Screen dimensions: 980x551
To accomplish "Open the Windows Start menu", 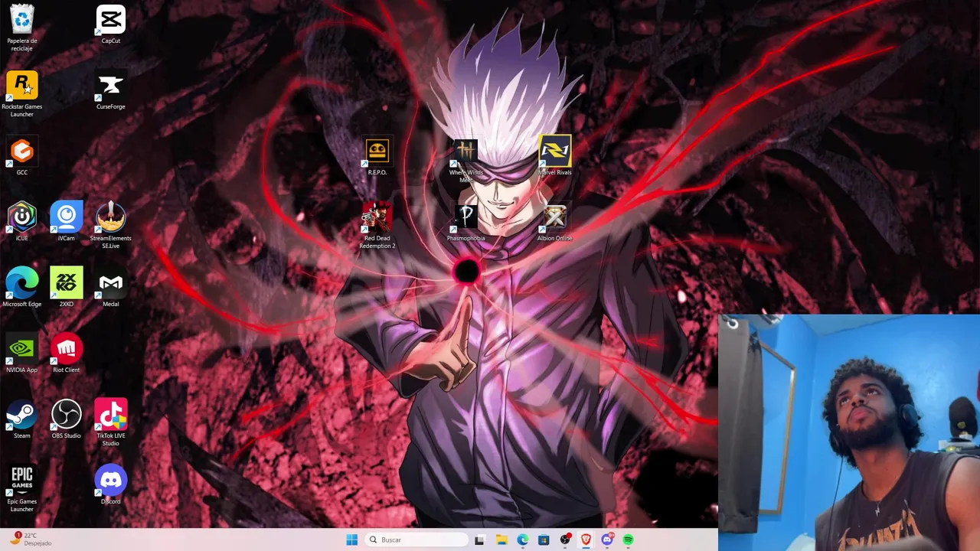I will coord(351,540).
